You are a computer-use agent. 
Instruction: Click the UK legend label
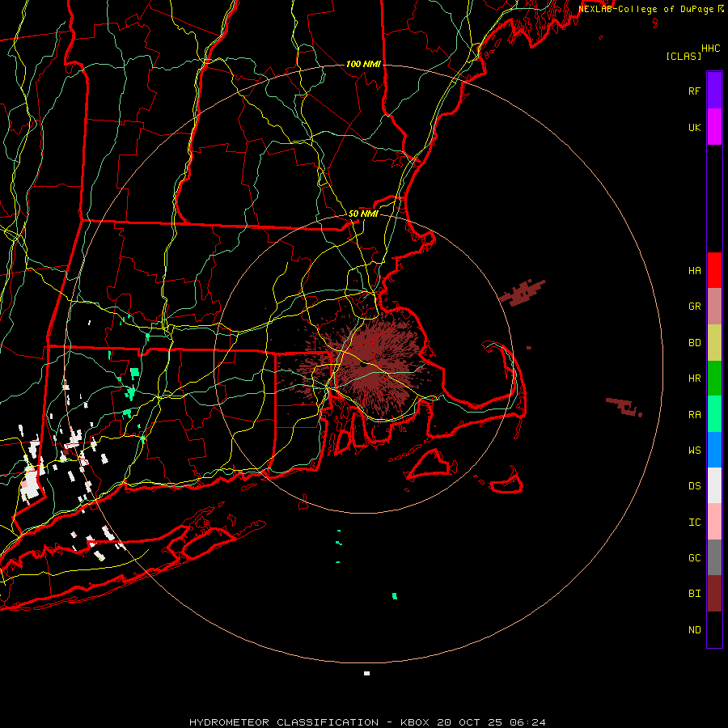pos(695,127)
